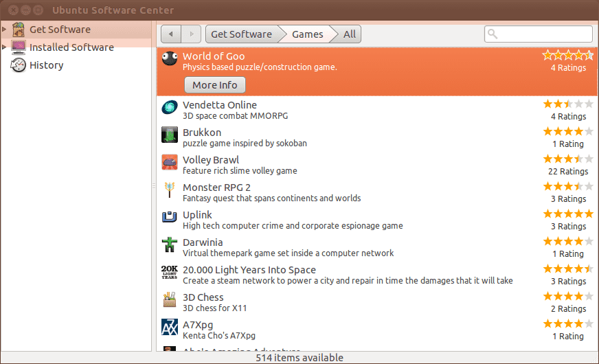This screenshot has height=364, width=599.
Task: Open History in the sidebar
Action: tap(46, 65)
